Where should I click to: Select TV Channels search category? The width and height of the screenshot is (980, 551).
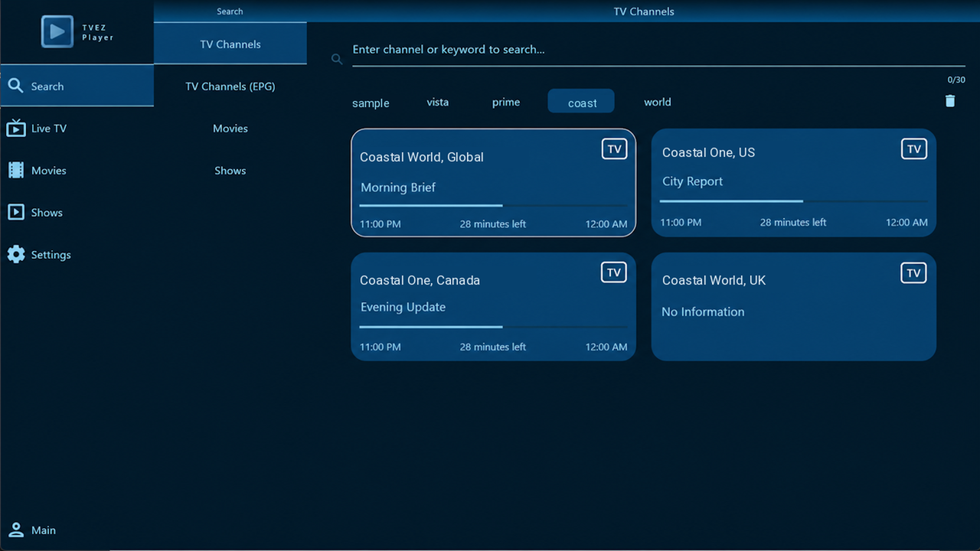point(230,44)
